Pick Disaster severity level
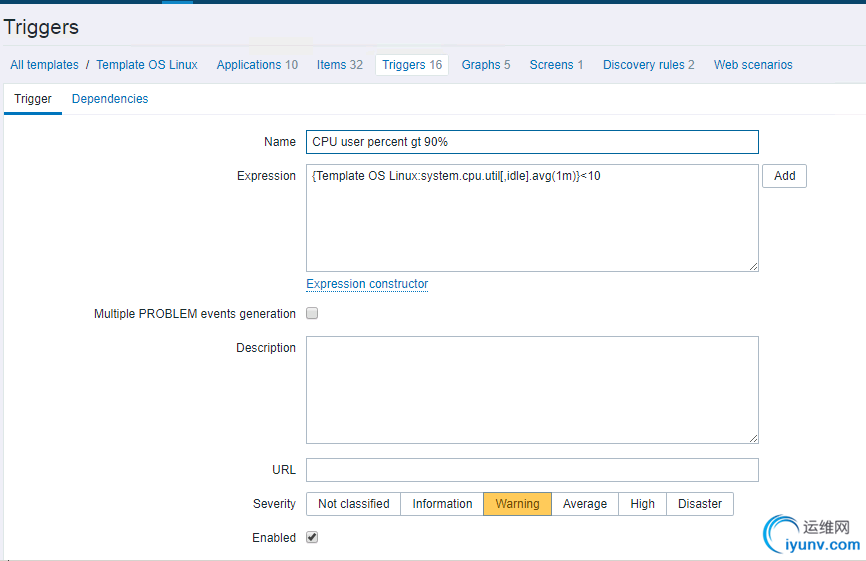The image size is (866, 561). pyautogui.click(x=700, y=504)
